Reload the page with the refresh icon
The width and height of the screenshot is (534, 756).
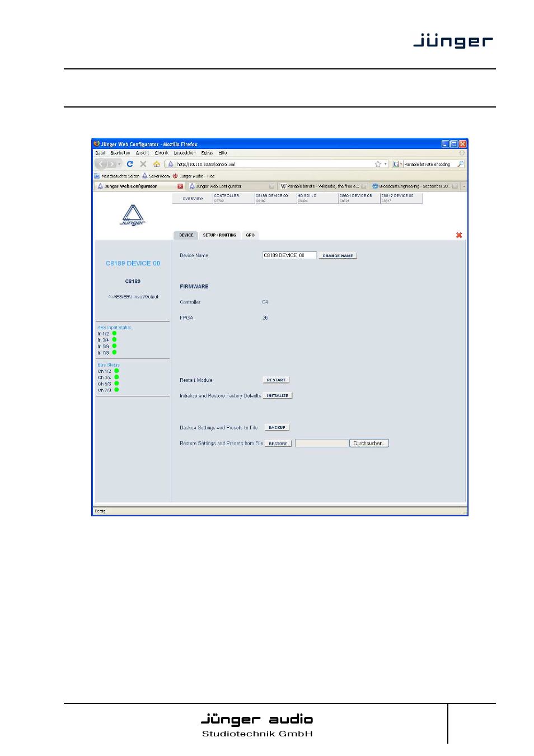(x=130, y=164)
